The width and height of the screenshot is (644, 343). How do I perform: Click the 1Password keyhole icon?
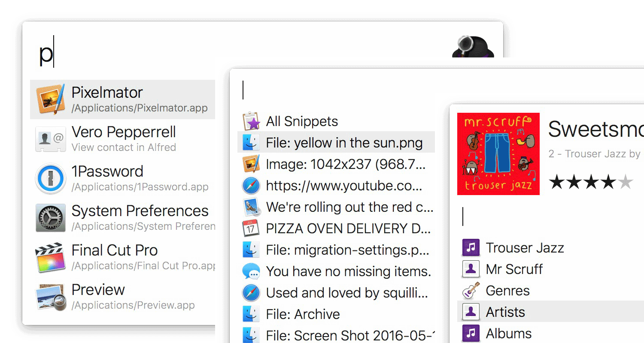(x=51, y=178)
